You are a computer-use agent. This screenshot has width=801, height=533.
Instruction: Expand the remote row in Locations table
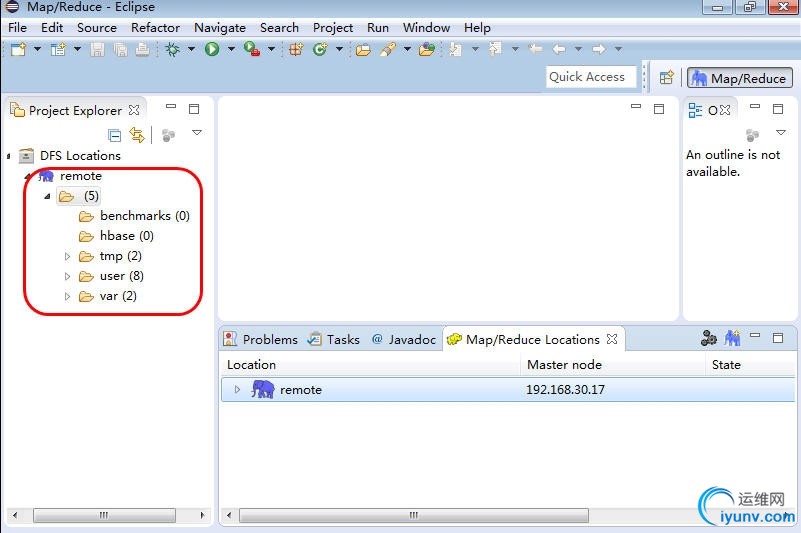[237, 389]
